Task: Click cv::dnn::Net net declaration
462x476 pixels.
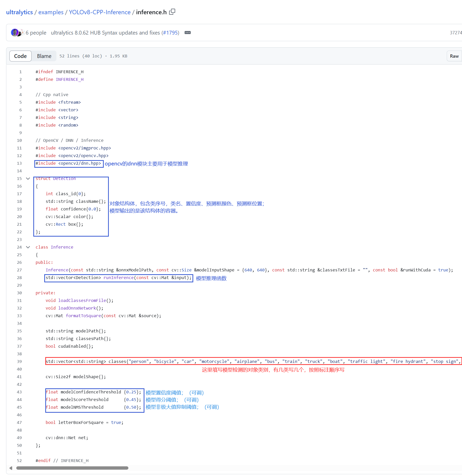Action: click(x=67, y=438)
